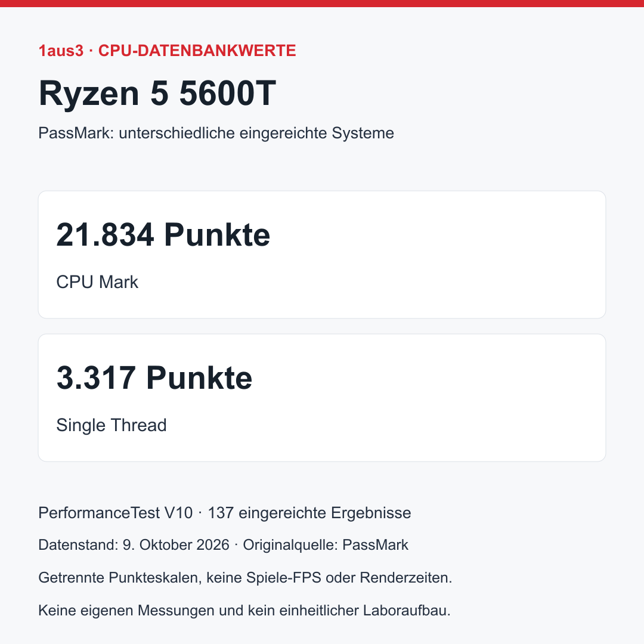644x644 pixels.
Task: Click 'PerformanceTest V10 · 137 eingereichte Ergebnisse' line
Action: [x=225, y=513]
